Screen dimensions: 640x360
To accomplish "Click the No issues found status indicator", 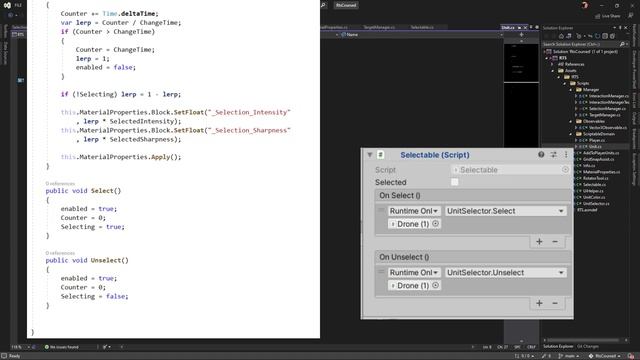I will click(62, 347).
